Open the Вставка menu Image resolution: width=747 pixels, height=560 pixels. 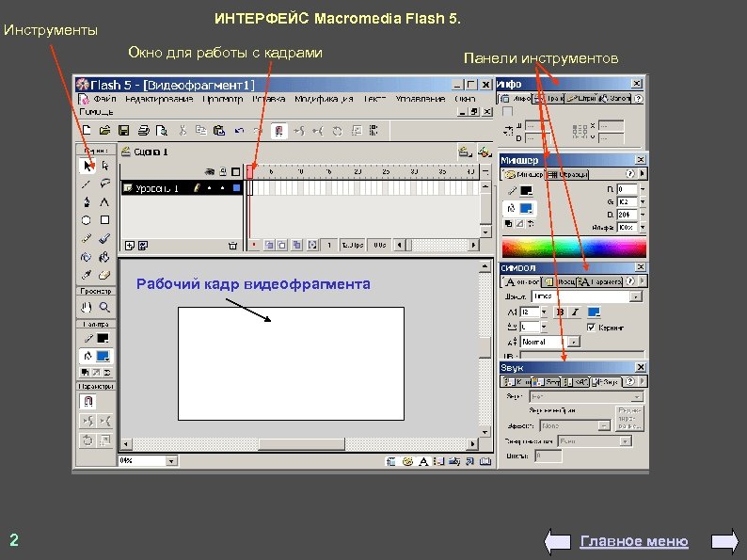coord(269,99)
